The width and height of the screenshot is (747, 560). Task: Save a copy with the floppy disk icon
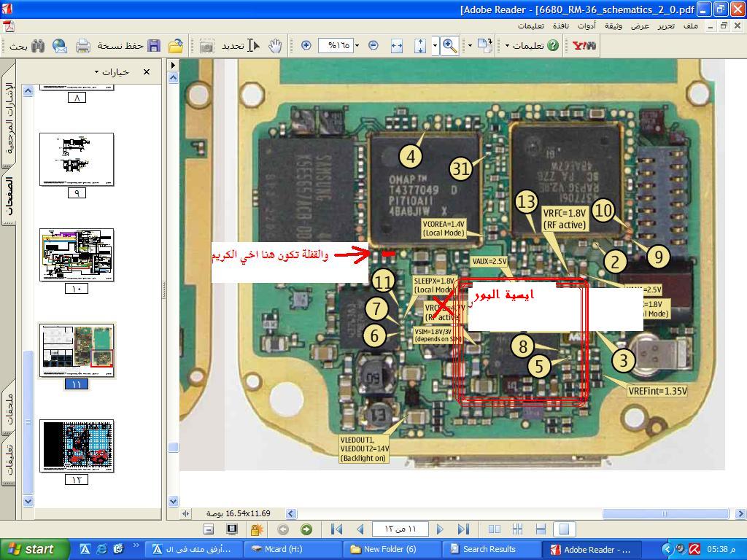tap(154, 46)
